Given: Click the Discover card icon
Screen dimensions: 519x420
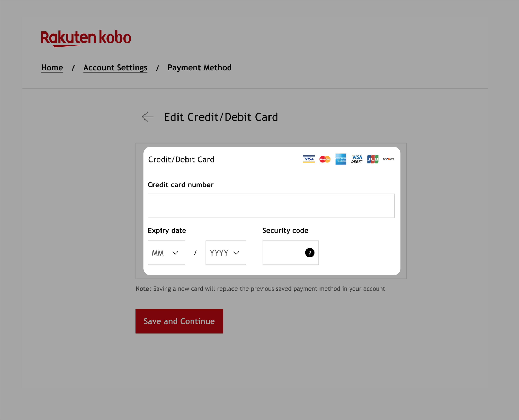Looking at the screenshot, I should coord(388,159).
